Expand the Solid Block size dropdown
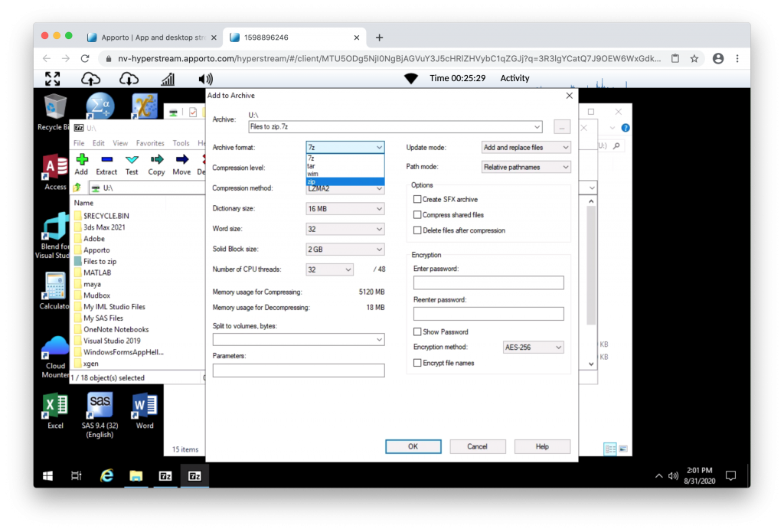 (x=345, y=250)
